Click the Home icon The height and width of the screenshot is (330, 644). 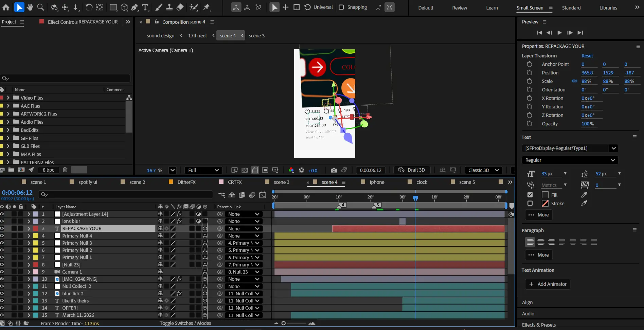(6, 7)
